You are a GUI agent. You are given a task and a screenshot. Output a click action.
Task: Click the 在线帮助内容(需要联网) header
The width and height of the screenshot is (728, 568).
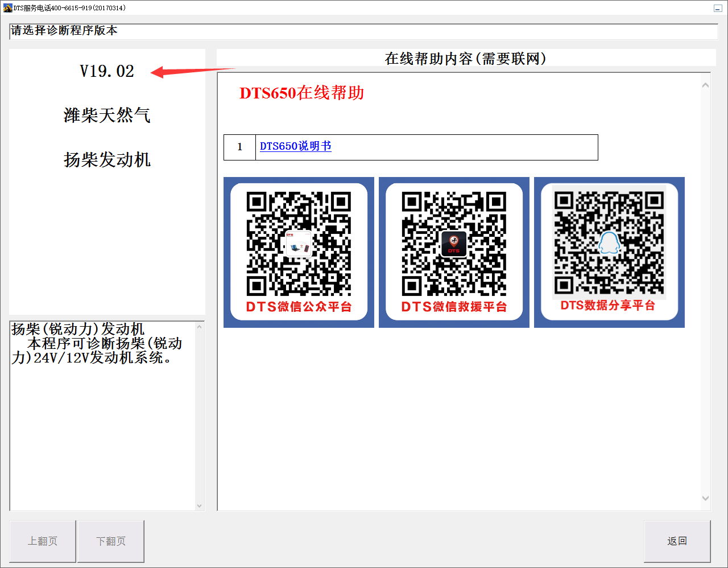click(466, 58)
